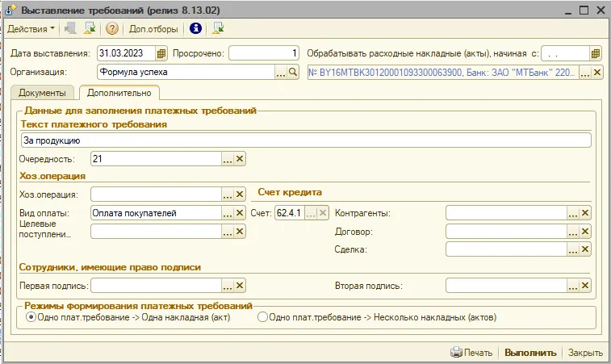Screen dimensions: 611x364
Task: Select Одно плат.требование -> Одна накладная radio
Action: [31, 317]
